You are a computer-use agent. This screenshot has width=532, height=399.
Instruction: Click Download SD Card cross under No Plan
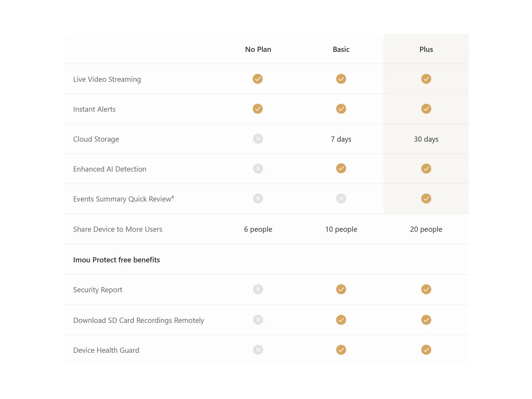[x=258, y=320]
